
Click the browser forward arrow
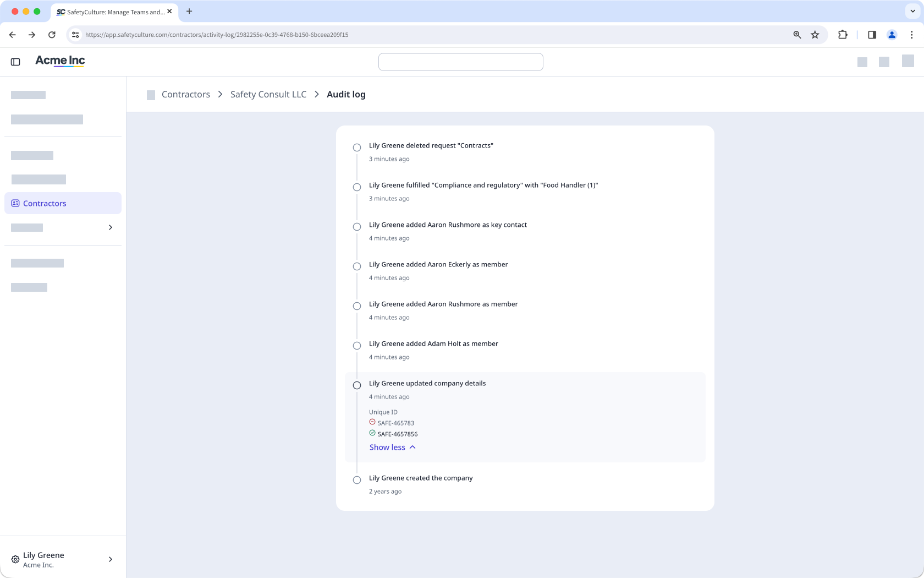[x=32, y=35]
